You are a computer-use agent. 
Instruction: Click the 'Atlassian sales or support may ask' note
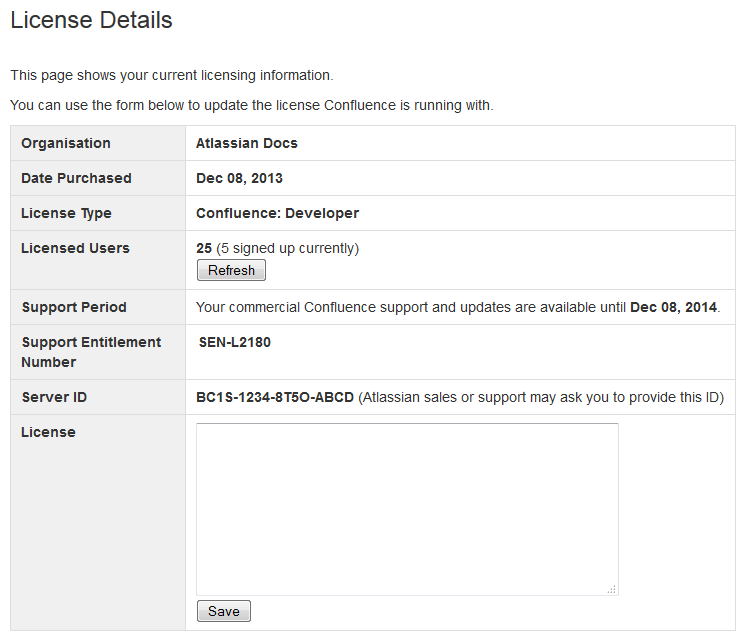[x=541, y=397]
